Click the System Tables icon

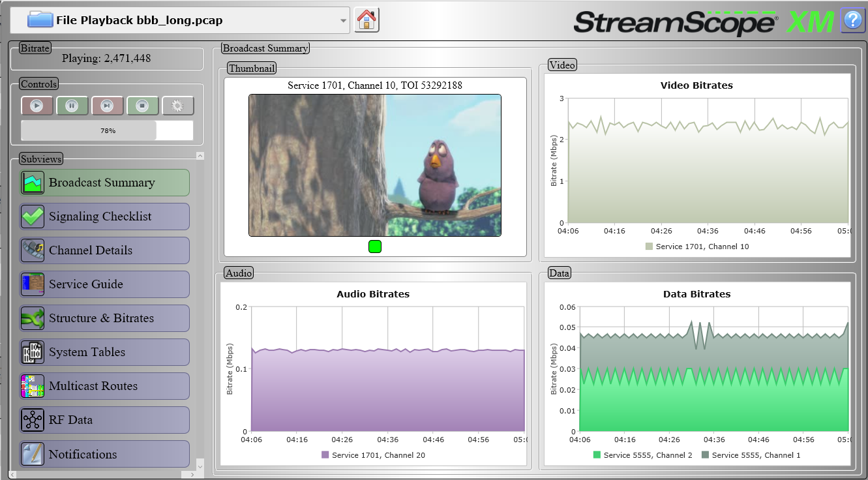tap(33, 352)
